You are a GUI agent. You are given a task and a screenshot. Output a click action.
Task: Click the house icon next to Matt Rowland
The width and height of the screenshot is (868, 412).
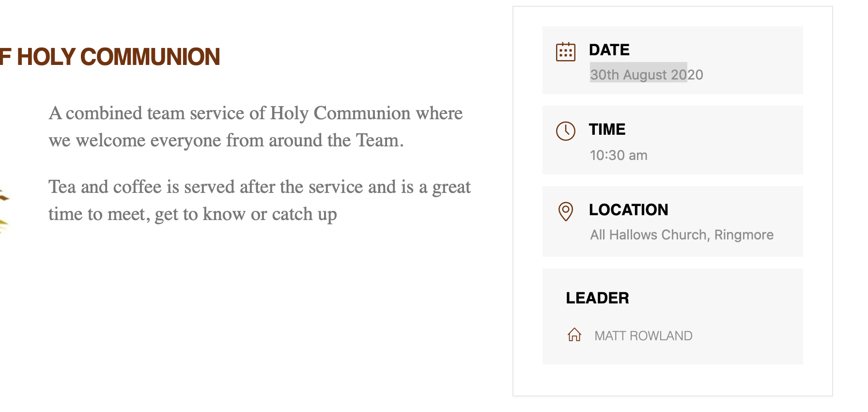click(574, 335)
